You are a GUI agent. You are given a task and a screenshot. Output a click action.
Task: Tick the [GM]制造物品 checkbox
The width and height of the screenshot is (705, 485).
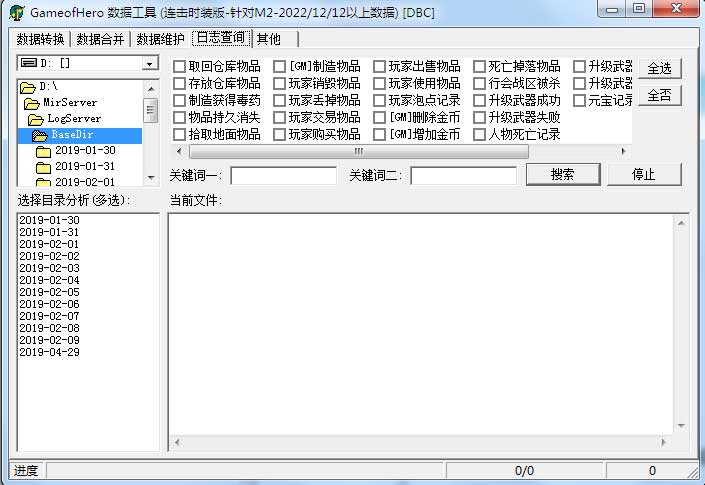tap(280, 67)
